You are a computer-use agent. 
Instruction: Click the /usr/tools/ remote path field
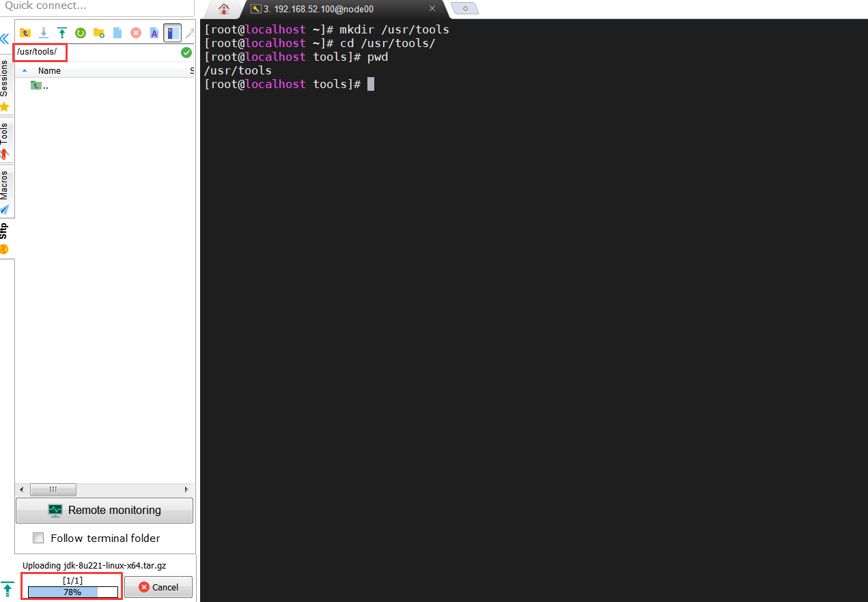pyautogui.click(x=97, y=52)
